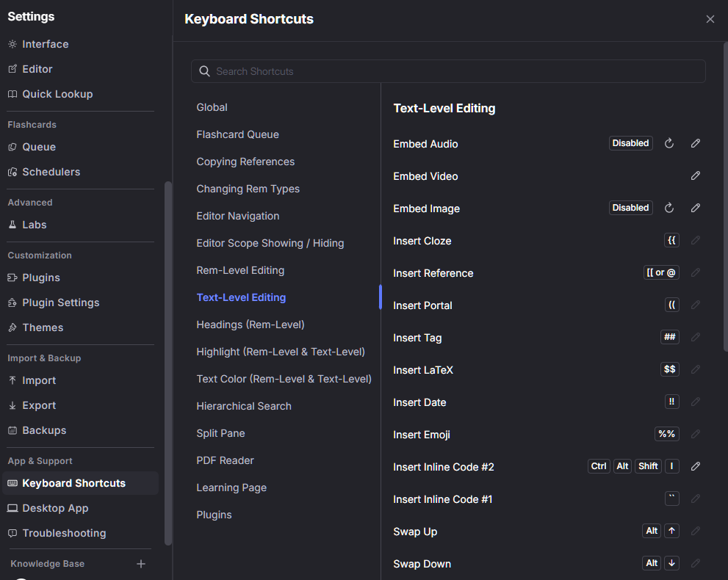
Task: Open Queue settings under Flashcards
Action: point(38,147)
